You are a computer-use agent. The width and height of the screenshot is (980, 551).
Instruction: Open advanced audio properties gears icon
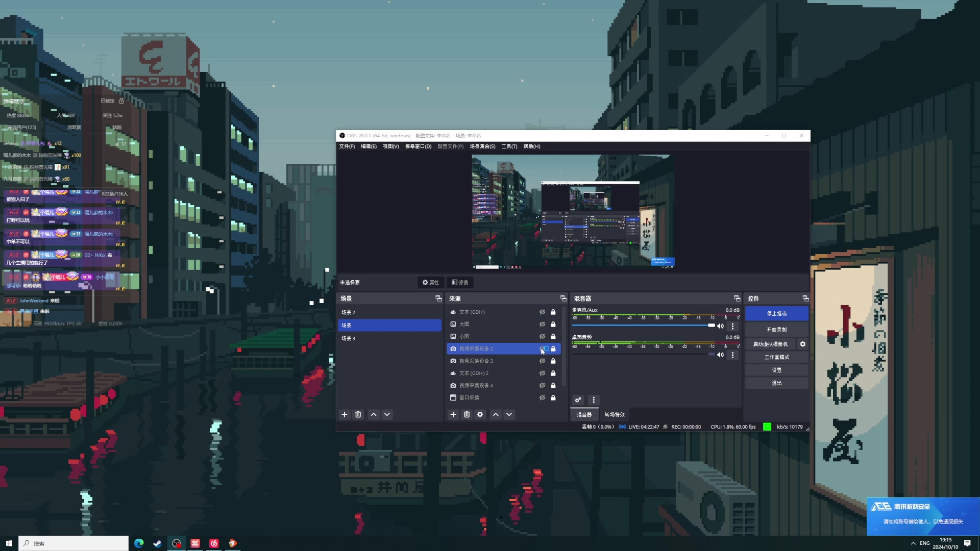578,400
